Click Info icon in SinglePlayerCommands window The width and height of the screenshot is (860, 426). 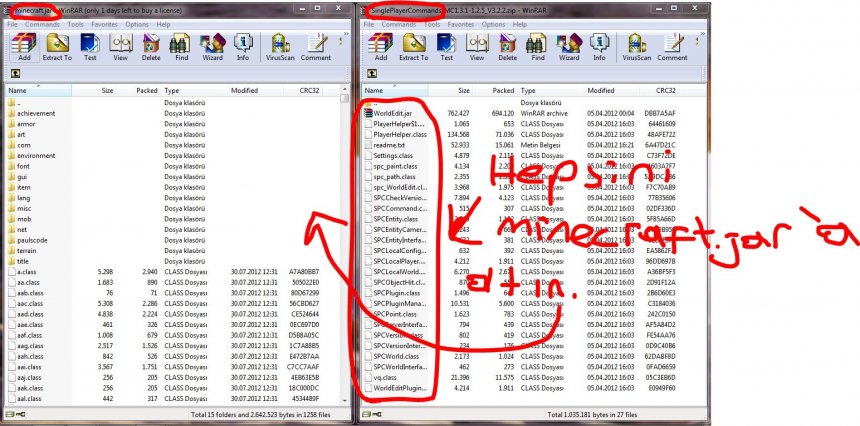599,47
